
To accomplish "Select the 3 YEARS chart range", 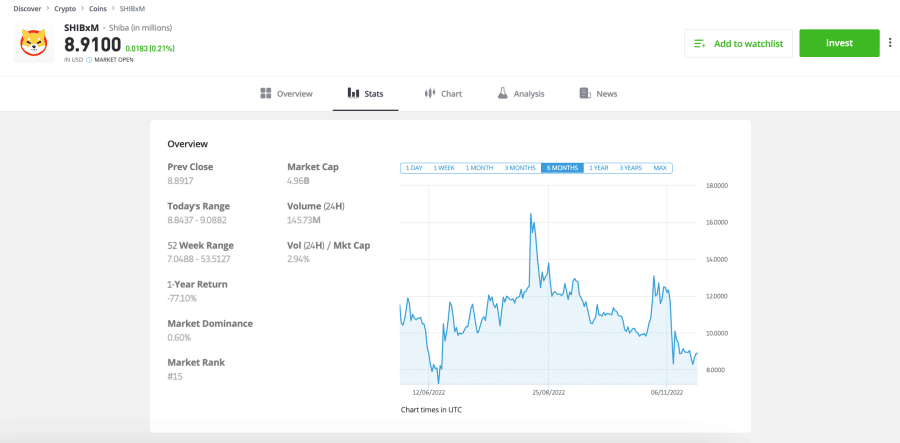I will (630, 168).
